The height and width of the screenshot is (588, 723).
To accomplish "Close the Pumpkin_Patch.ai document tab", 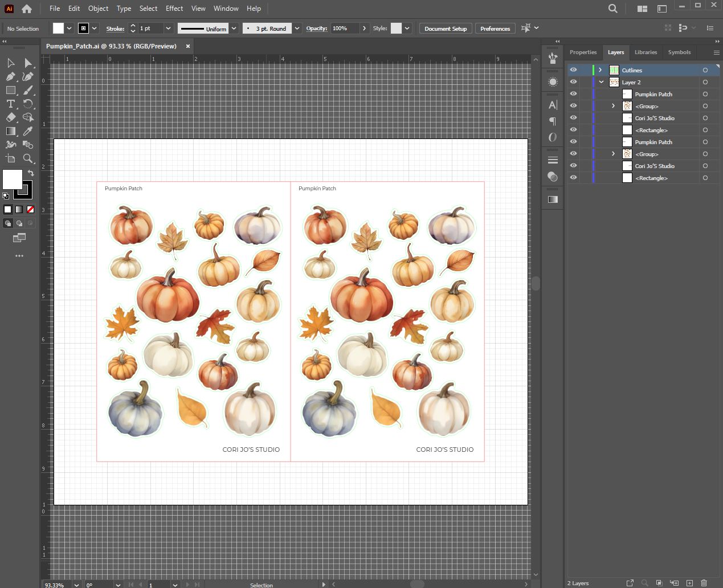I will (188, 46).
